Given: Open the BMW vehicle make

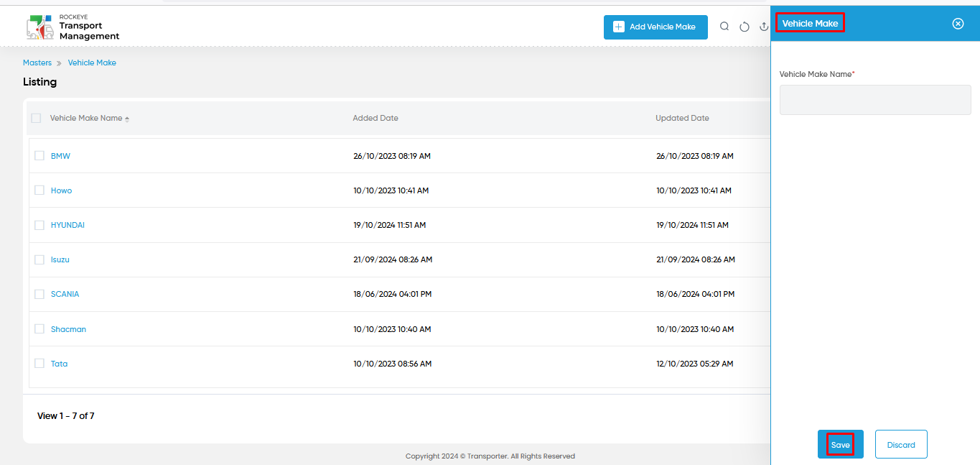Looking at the screenshot, I should [60, 156].
